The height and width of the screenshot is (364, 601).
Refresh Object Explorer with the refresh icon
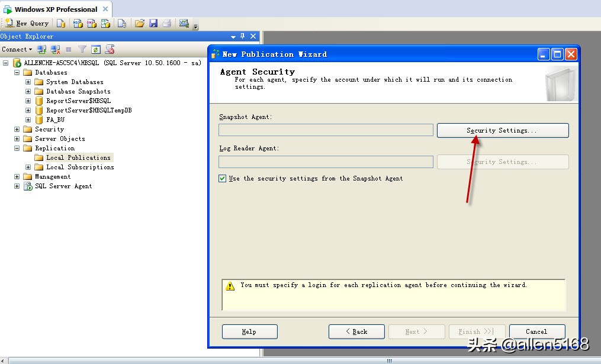[x=95, y=50]
